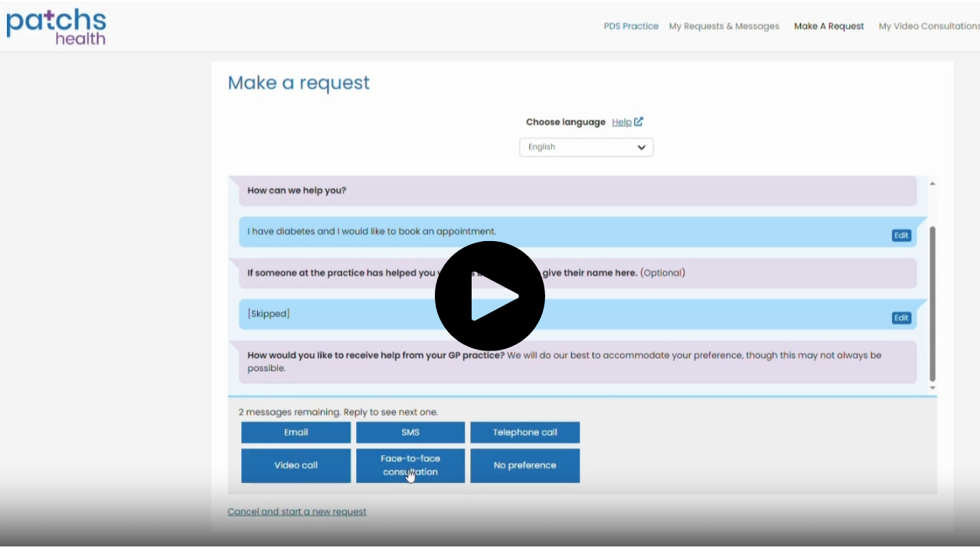Open My Requests & Messages
This screenshot has width=980, height=551.
(x=724, y=26)
